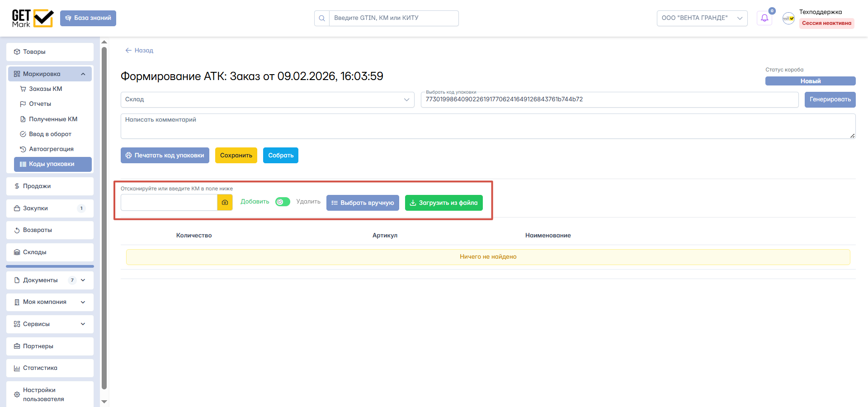Focus the GTIN, КМ или КИТУ search field
The width and height of the screenshot is (868, 407).
tap(394, 18)
